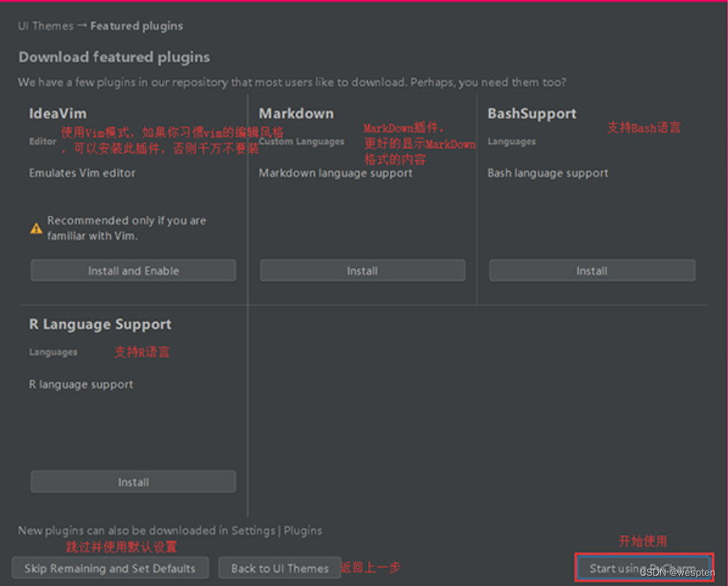Click the 'Custom Languages' category label
This screenshot has height=586, width=728.
[x=301, y=141]
